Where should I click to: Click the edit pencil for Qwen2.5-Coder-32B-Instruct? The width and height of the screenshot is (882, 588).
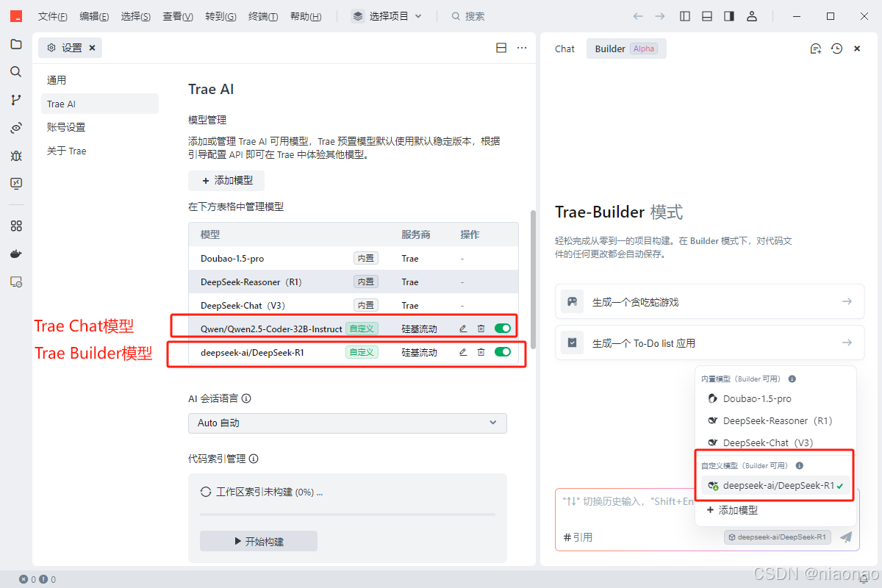tap(463, 329)
